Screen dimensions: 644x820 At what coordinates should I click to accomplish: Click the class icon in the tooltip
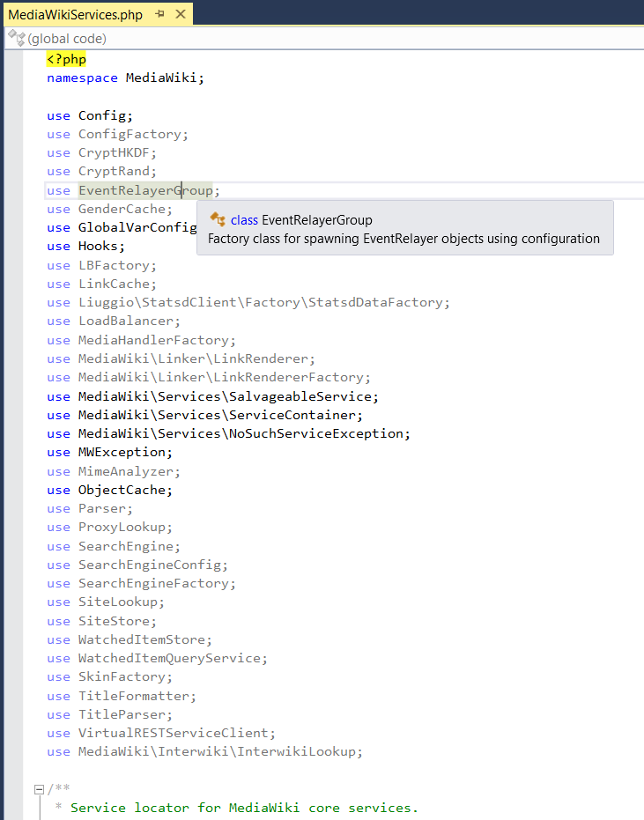click(218, 219)
